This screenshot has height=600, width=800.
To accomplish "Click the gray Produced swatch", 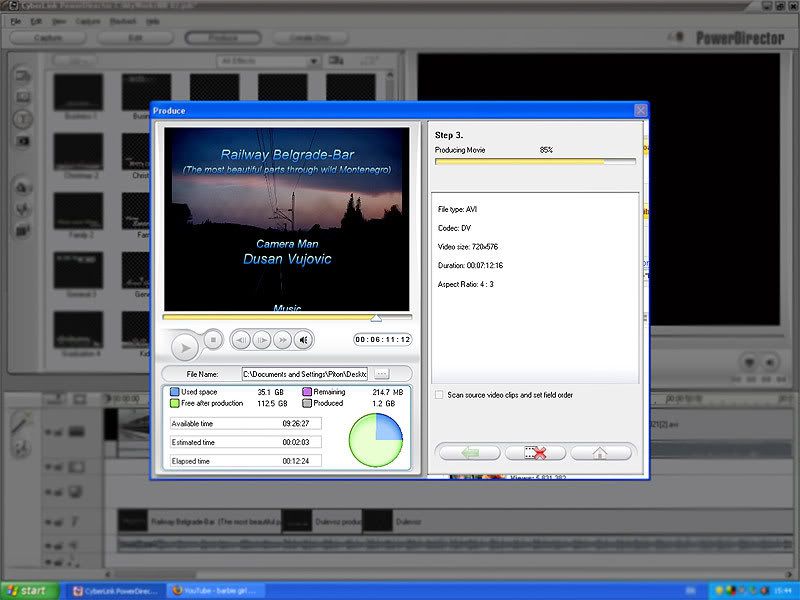I will click(x=307, y=403).
